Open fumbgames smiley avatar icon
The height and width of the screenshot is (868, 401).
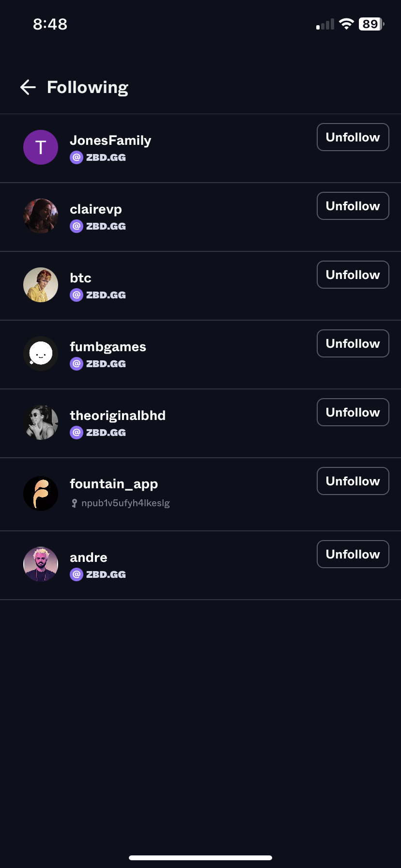tap(41, 354)
